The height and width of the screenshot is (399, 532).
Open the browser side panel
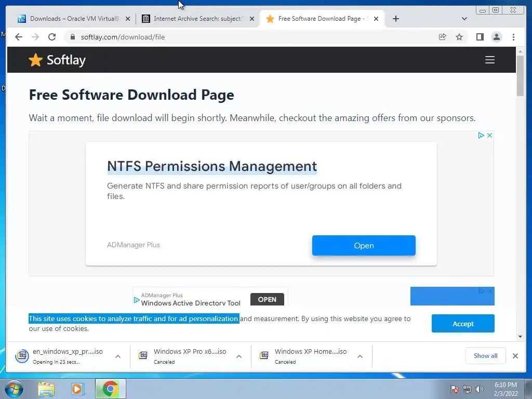[x=480, y=37]
